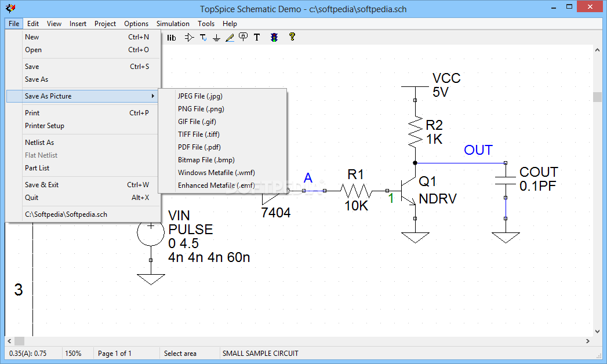Click the vertical scrollbar down arrow
Viewport: 607px width, 364px height.
(597, 332)
